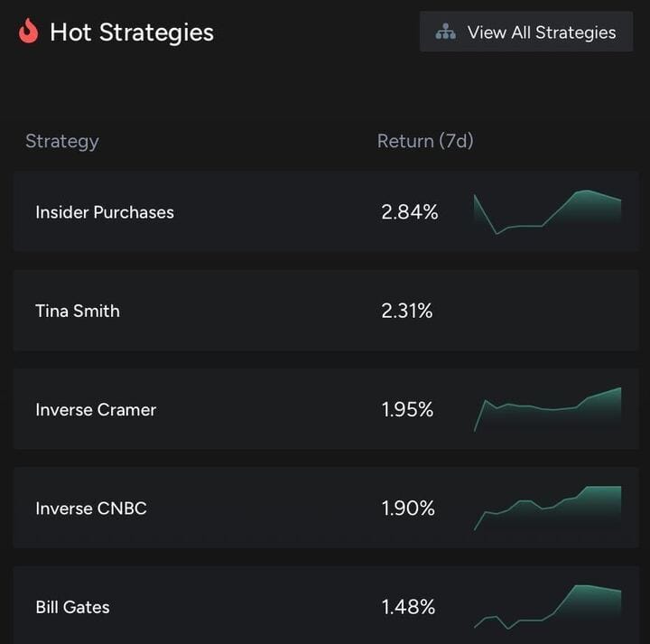Open the Insider Purchases strategy
The image size is (650, 644).
click(x=105, y=212)
